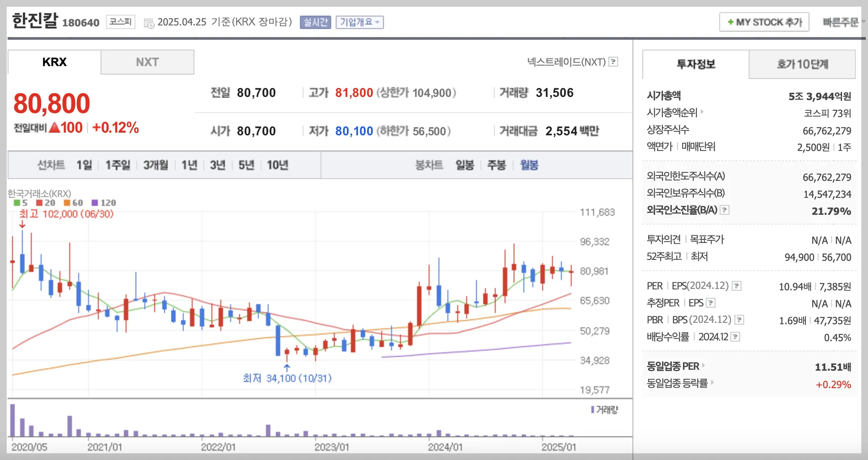Click the current price 80,800

pyautogui.click(x=52, y=103)
